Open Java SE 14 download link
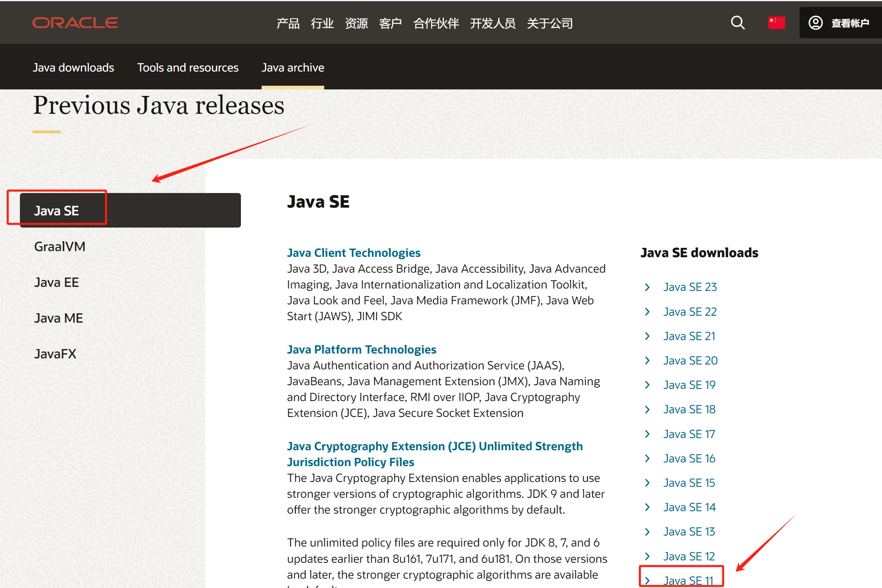The width and height of the screenshot is (882, 588). tap(689, 507)
